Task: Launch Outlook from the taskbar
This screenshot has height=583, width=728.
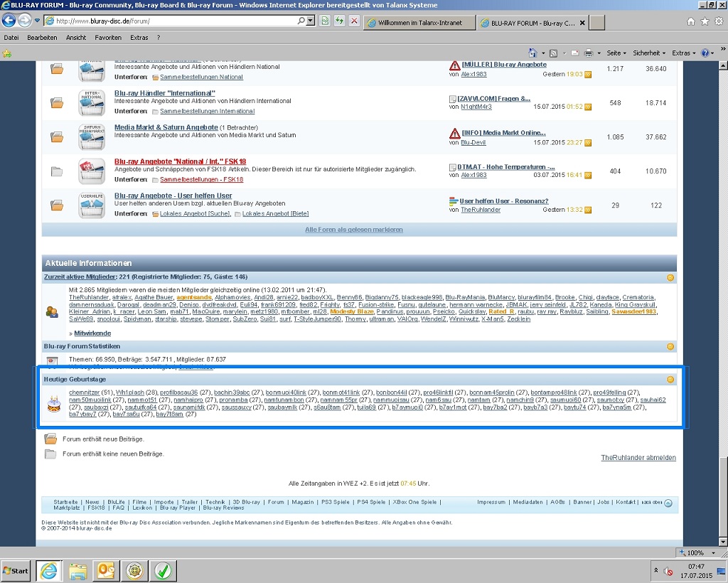Action: (x=105, y=570)
